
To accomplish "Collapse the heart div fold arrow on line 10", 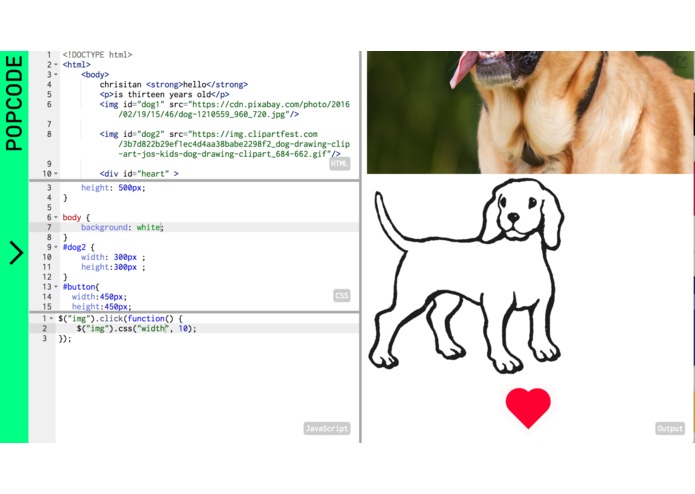I will coord(56,174).
